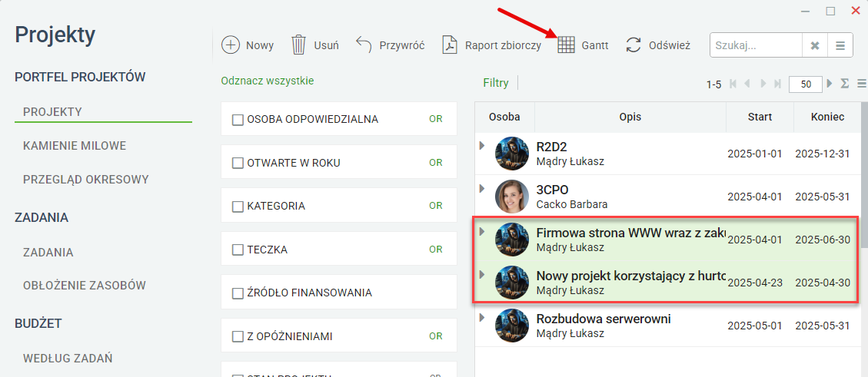Tick the TECZKA filter checkbox
868x377 pixels.
click(238, 250)
